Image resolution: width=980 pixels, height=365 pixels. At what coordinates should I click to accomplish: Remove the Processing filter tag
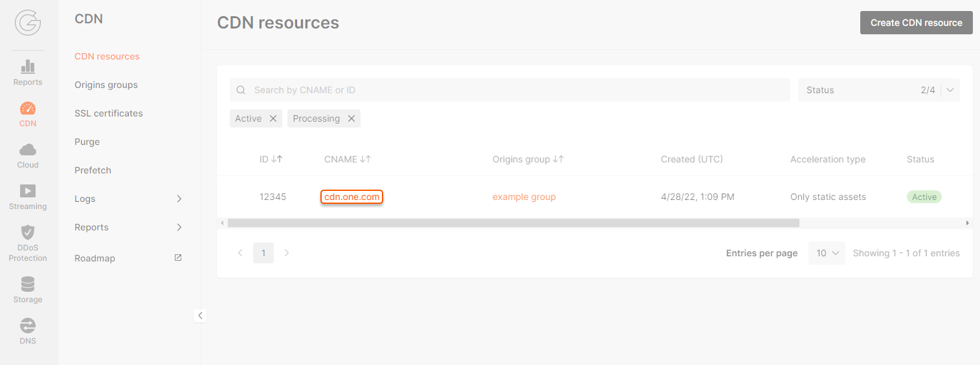[x=351, y=118]
